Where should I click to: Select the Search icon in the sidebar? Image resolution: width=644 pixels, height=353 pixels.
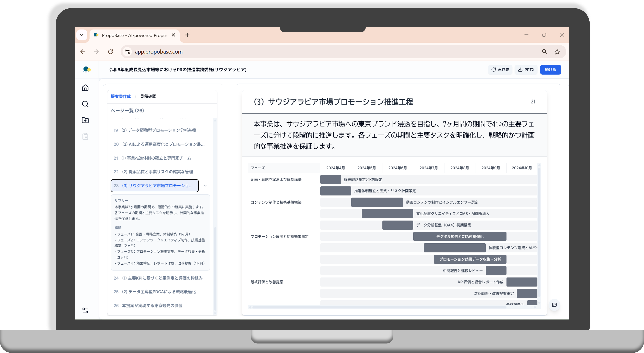click(85, 104)
